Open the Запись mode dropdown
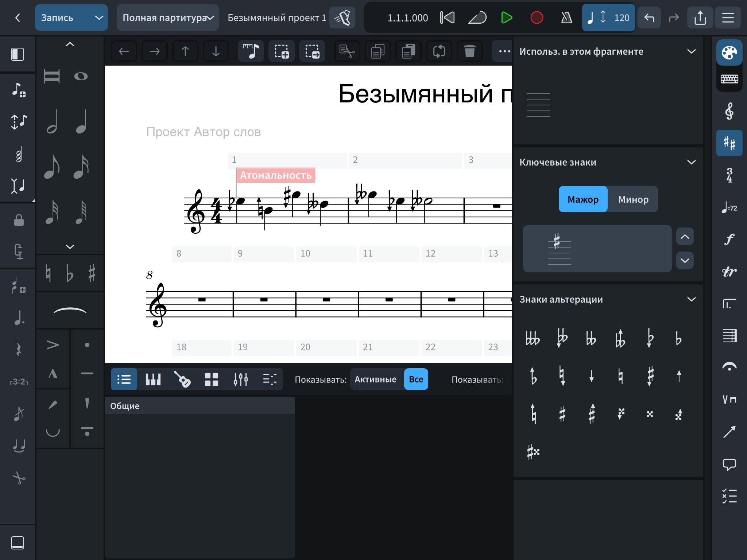The width and height of the screenshot is (747, 560). (x=71, y=17)
